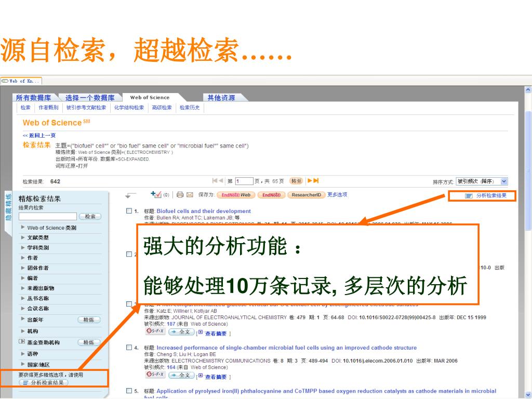Click the S·F·X icon for record 3

(x=155, y=331)
